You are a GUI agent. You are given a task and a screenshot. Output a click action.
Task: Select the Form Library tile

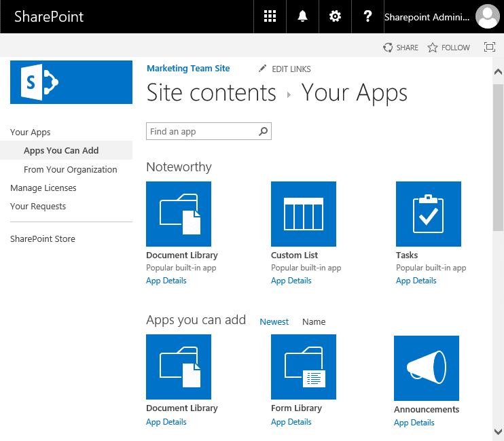pos(304,367)
